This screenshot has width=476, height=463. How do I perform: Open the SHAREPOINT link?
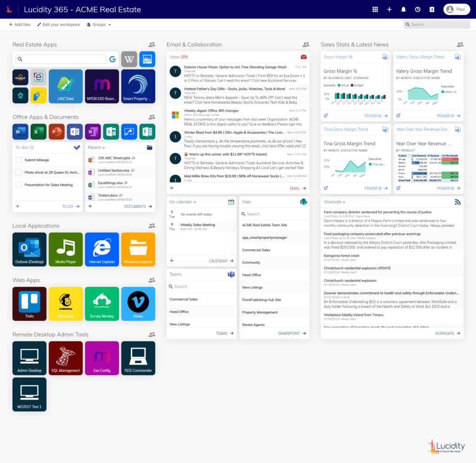pyautogui.click(x=292, y=333)
